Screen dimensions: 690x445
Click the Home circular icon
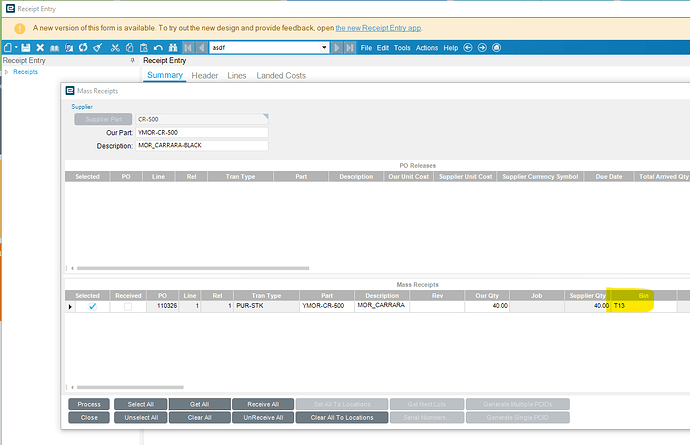pos(496,48)
